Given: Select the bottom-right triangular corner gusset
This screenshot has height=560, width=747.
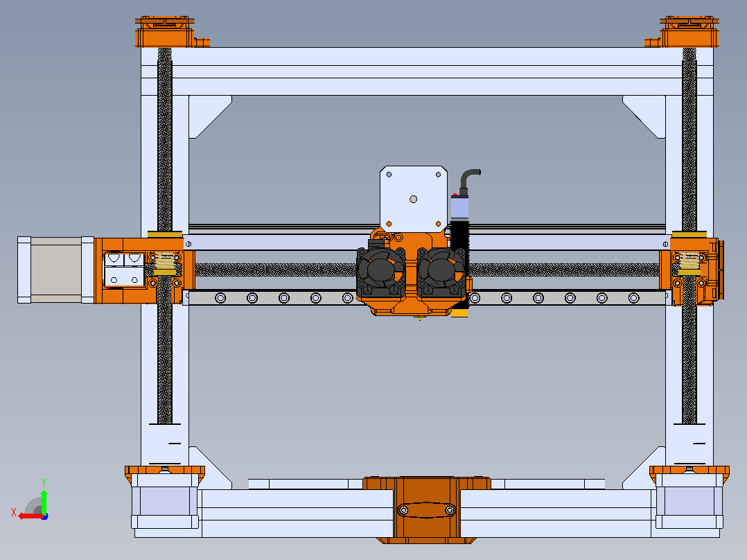Looking at the screenshot, I should coord(647,471).
